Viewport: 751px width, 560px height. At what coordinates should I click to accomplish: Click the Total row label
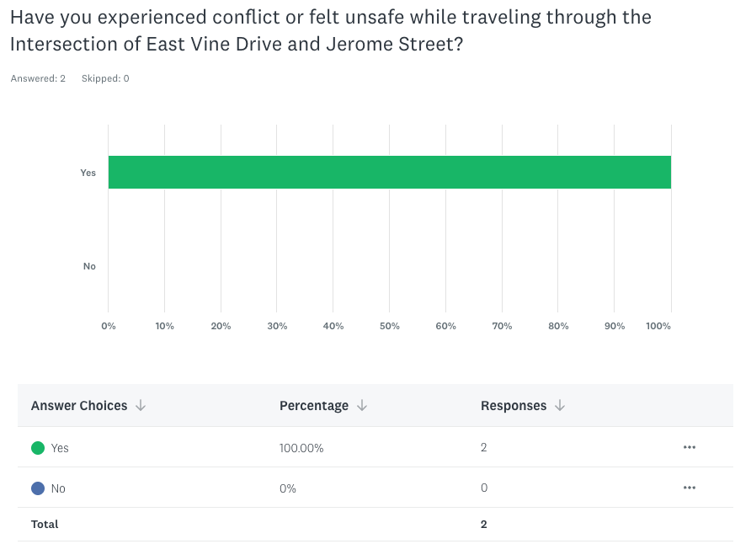[45, 524]
